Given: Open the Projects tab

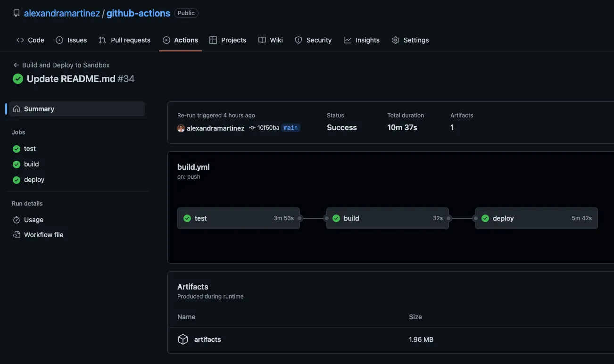Looking at the screenshot, I should [x=228, y=40].
